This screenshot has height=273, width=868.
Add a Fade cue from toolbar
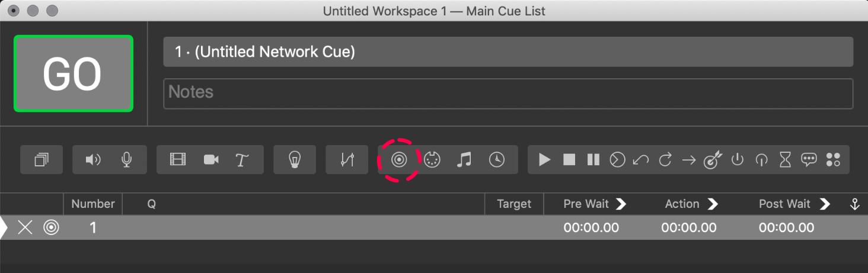[x=347, y=160]
